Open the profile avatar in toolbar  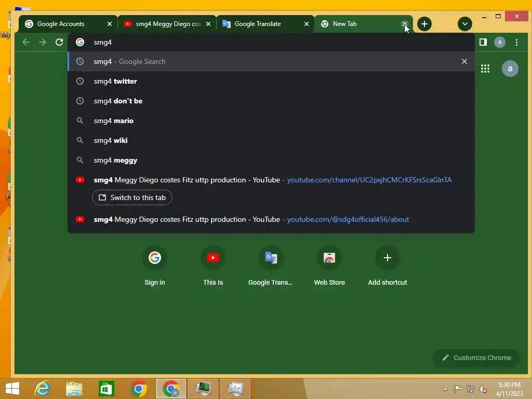(x=499, y=42)
